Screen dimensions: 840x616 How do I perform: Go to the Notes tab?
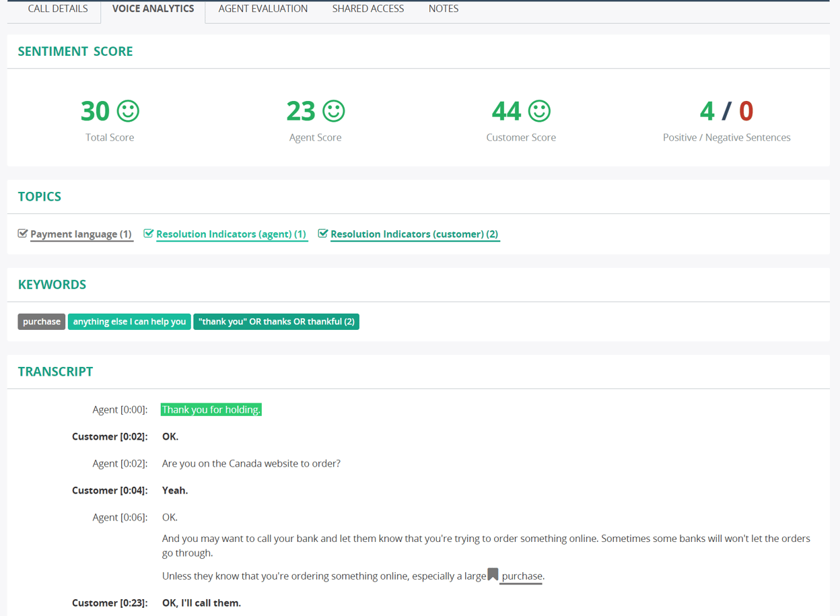click(444, 9)
